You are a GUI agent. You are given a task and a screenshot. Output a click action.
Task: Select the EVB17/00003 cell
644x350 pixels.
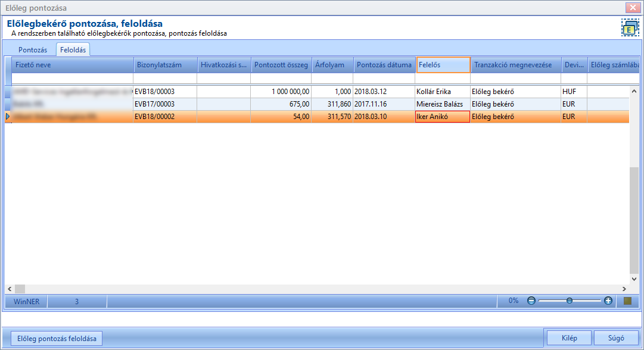point(165,104)
